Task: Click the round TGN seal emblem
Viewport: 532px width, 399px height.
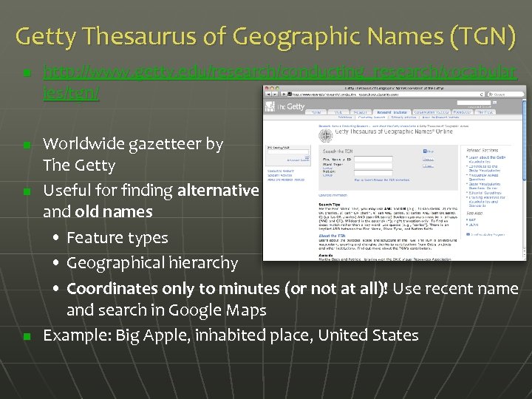Action: pos(326,136)
